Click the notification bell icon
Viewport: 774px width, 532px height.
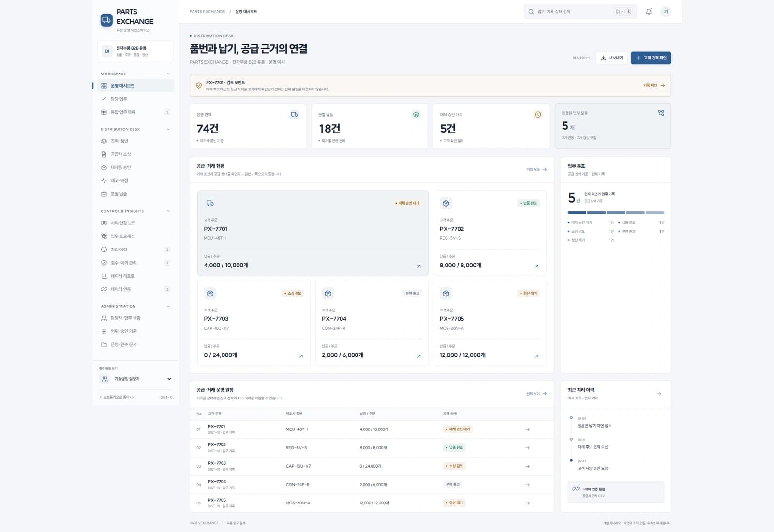click(649, 12)
